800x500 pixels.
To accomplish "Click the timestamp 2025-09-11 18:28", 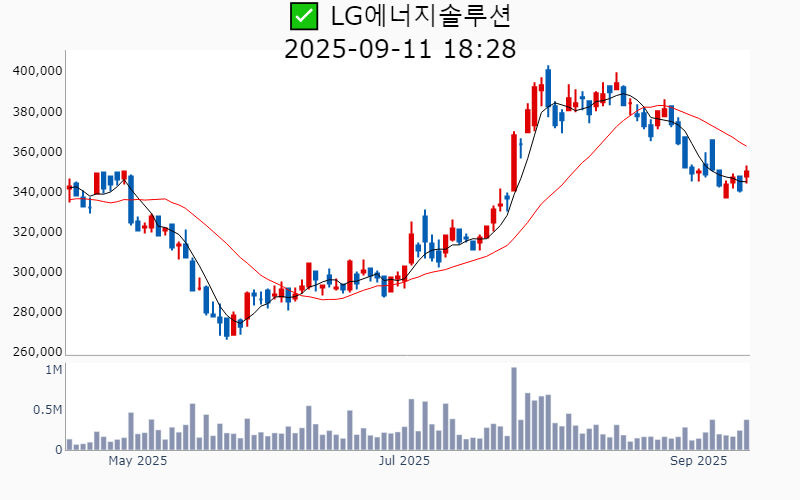I will 400,49.
